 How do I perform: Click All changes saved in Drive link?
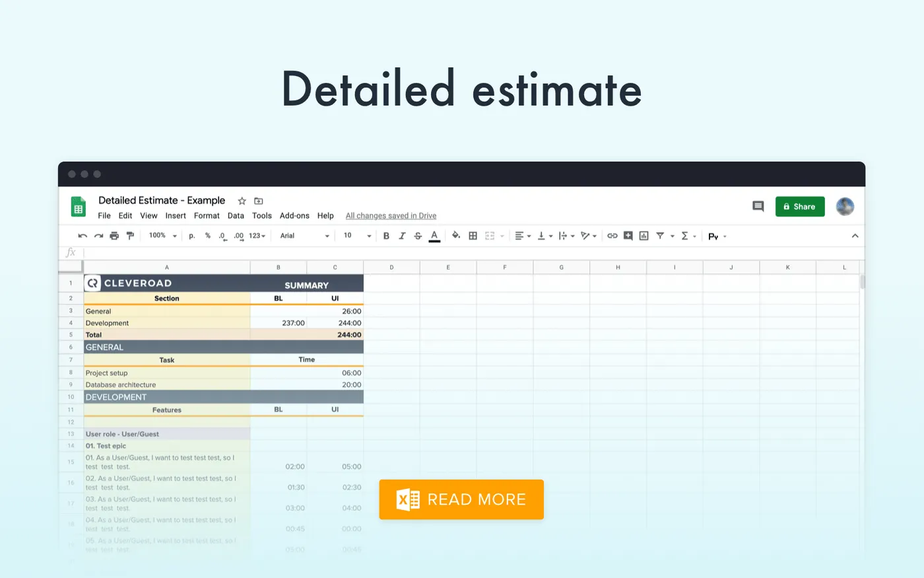(x=391, y=216)
